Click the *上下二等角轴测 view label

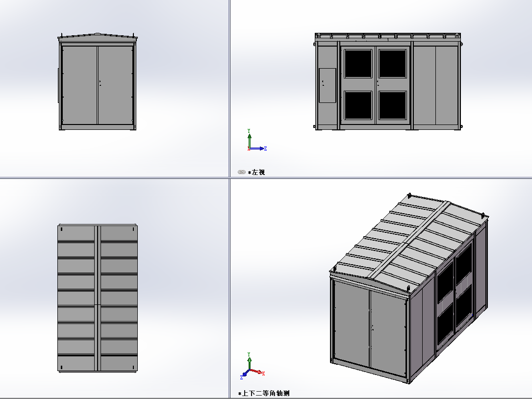264,393
